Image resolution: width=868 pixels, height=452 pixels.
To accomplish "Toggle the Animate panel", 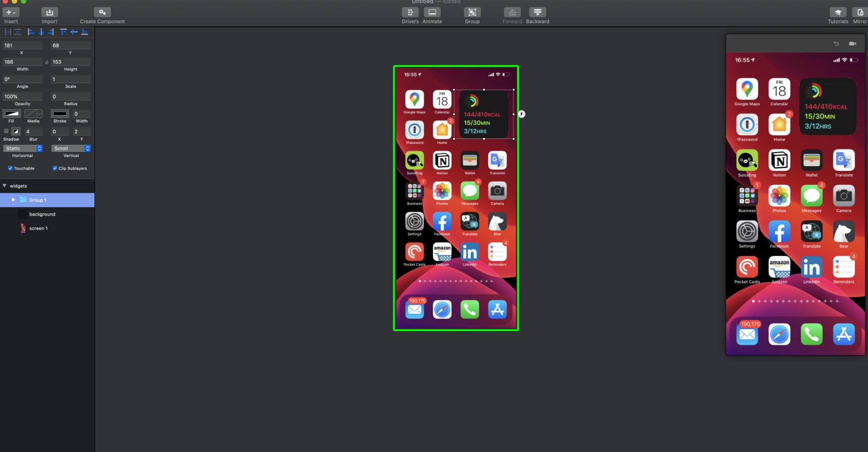I will coord(432,12).
